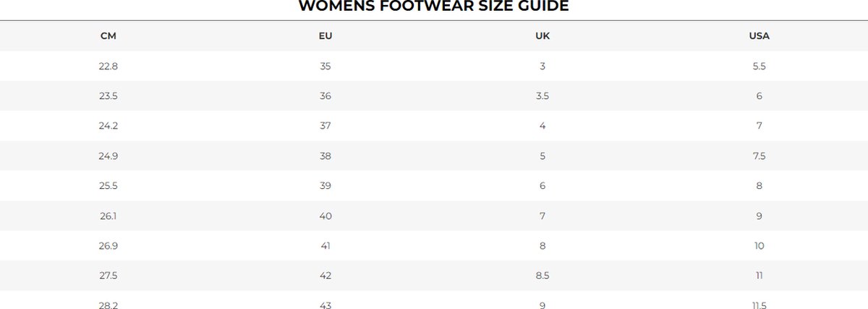This screenshot has height=309, width=868.
Task: Select the 25.5 CM cell
Action: pos(109,186)
